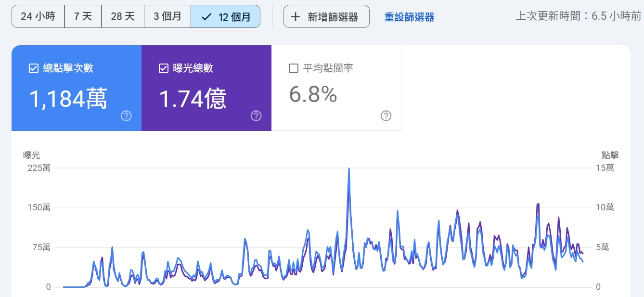Screen dimensions: 644x297
Task: Click the 1.74億 total impressions value
Action: pyautogui.click(x=192, y=98)
